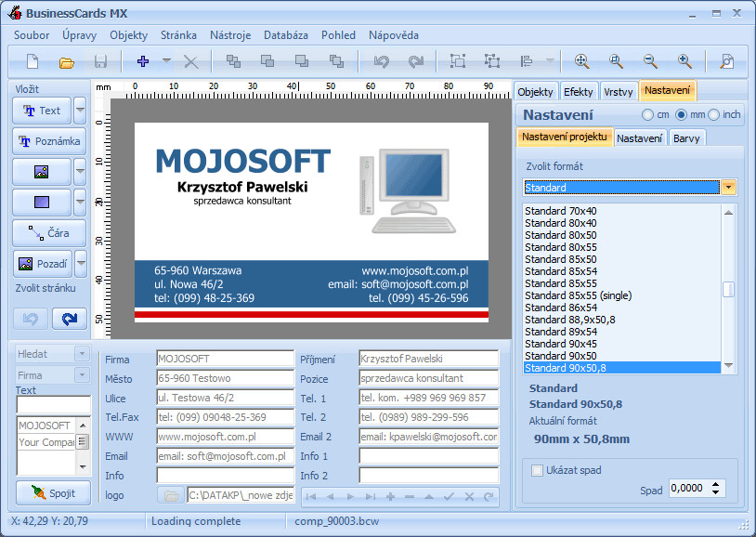
Task: Open print preview icon at toolbar end
Action: pyautogui.click(x=726, y=61)
